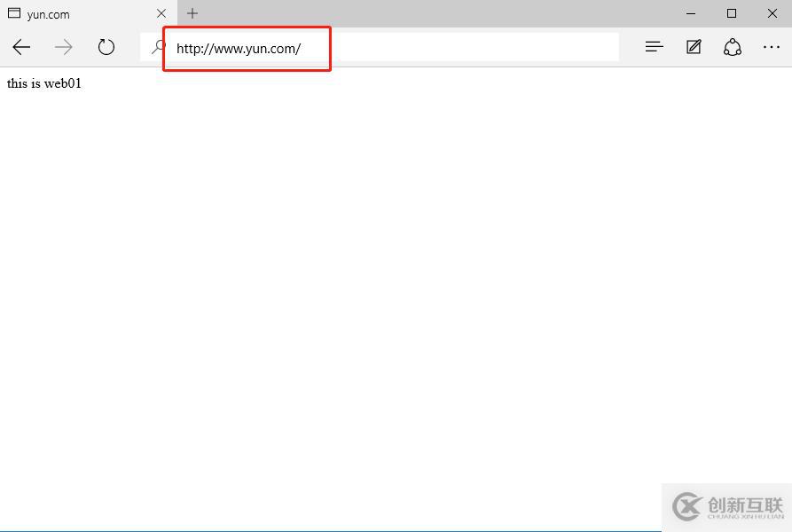
Task: Open a new tab with plus button
Action: [192, 13]
